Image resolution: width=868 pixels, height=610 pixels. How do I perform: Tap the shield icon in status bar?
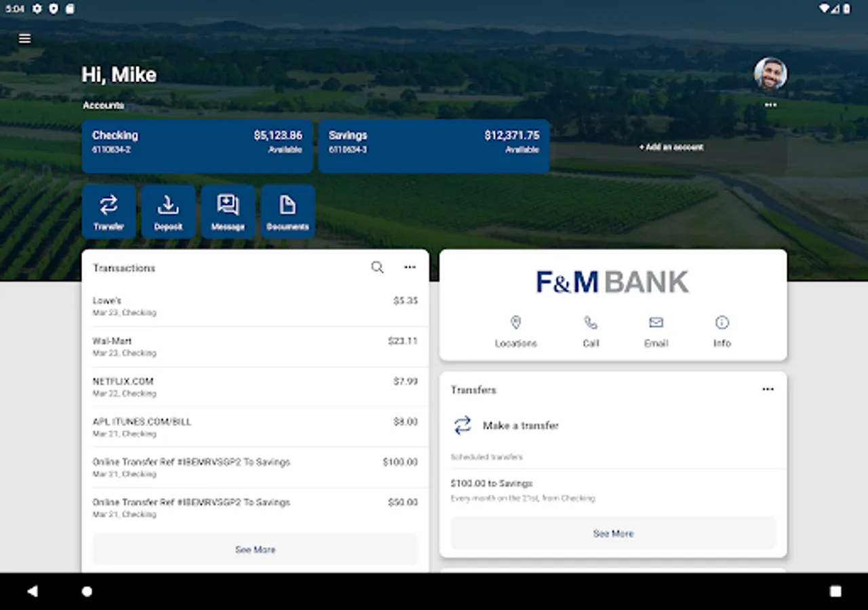click(x=54, y=9)
